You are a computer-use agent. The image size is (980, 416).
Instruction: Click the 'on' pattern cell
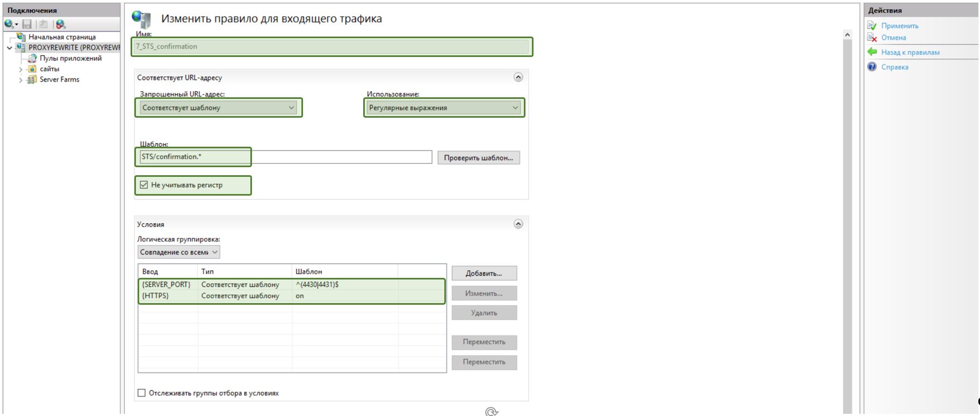tap(300, 296)
